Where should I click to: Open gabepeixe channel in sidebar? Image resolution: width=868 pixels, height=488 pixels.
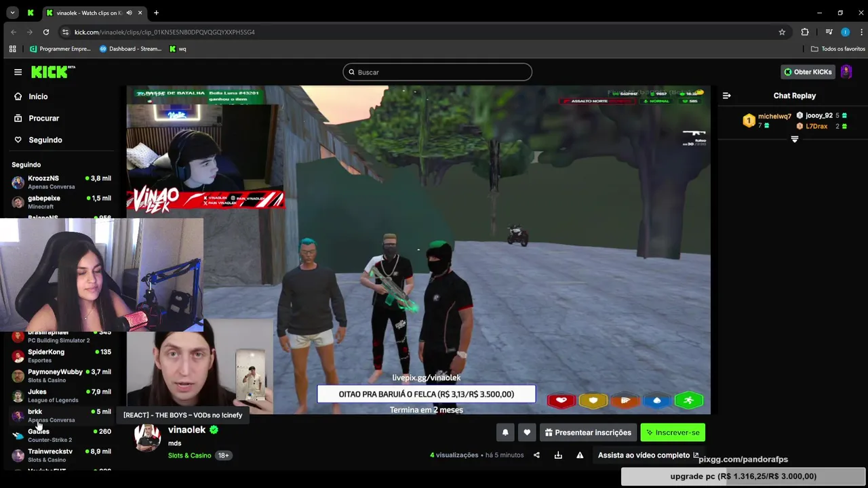tap(61, 202)
